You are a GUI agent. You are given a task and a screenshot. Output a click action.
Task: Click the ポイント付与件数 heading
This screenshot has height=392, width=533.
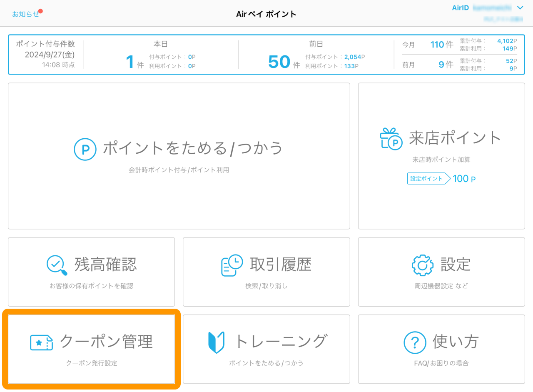coord(46,44)
